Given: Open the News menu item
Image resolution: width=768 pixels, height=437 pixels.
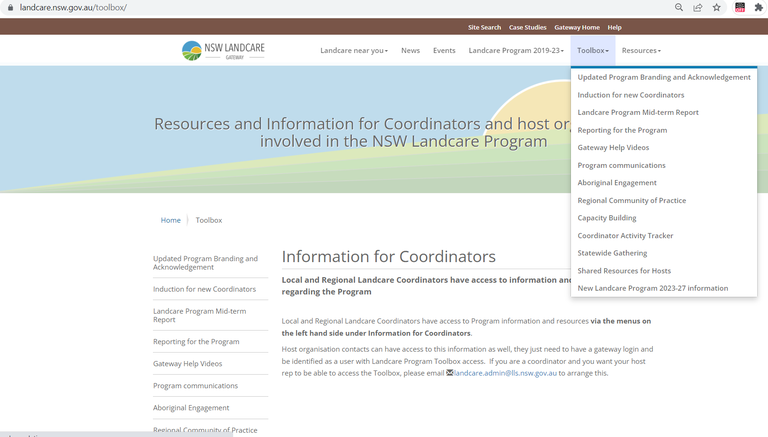Looking at the screenshot, I should click(410, 50).
